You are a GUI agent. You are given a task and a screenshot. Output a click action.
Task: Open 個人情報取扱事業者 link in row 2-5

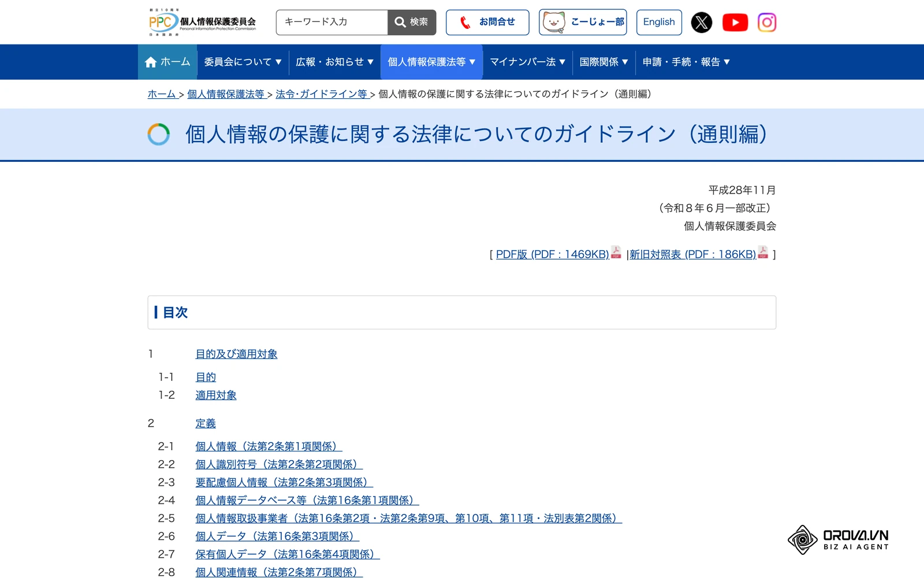[x=408, y=518]
